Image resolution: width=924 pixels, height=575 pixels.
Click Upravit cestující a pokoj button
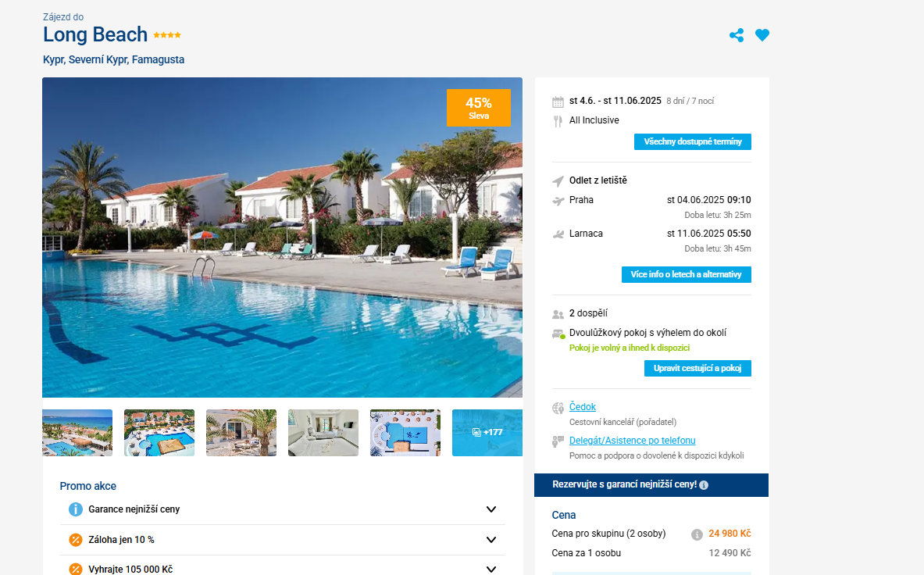coord(697,368)
